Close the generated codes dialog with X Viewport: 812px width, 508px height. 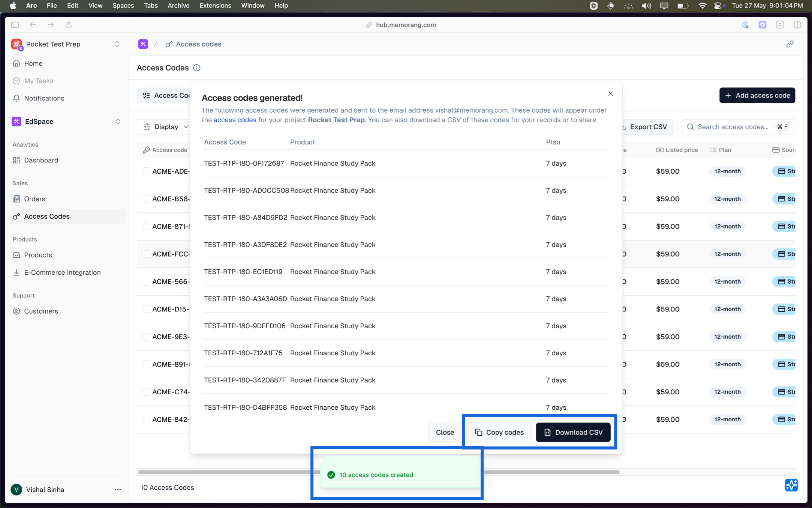610,94
